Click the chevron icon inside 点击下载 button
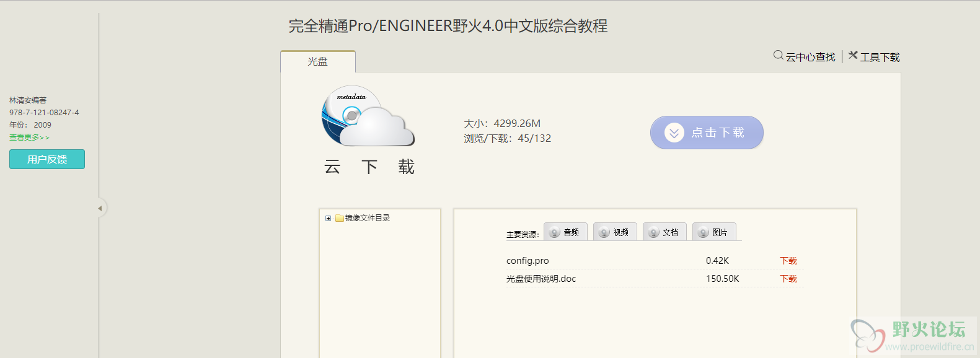Image resolution: width=980 pixels, height=358 pixels. (674, 133)
